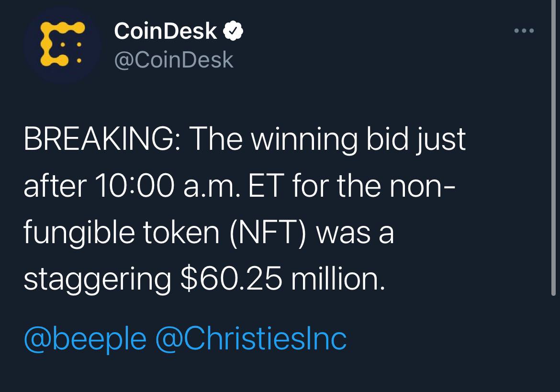The image size is (560, 392).
Task: Click the vertical scrollbar on the right edge
Action: pyautogui.click(x=554, y=144)
